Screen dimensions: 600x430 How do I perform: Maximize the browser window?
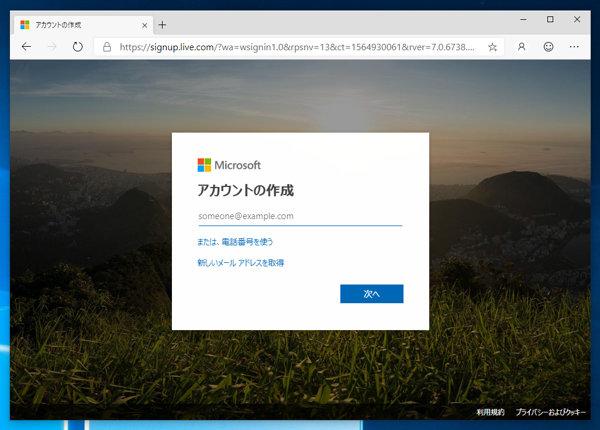(x=550, y=19)
